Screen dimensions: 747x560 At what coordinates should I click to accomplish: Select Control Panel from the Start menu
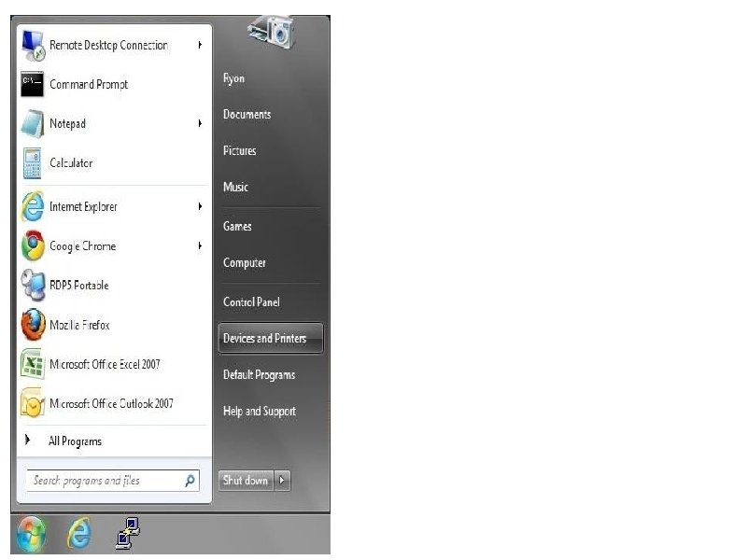click(250, 301)
